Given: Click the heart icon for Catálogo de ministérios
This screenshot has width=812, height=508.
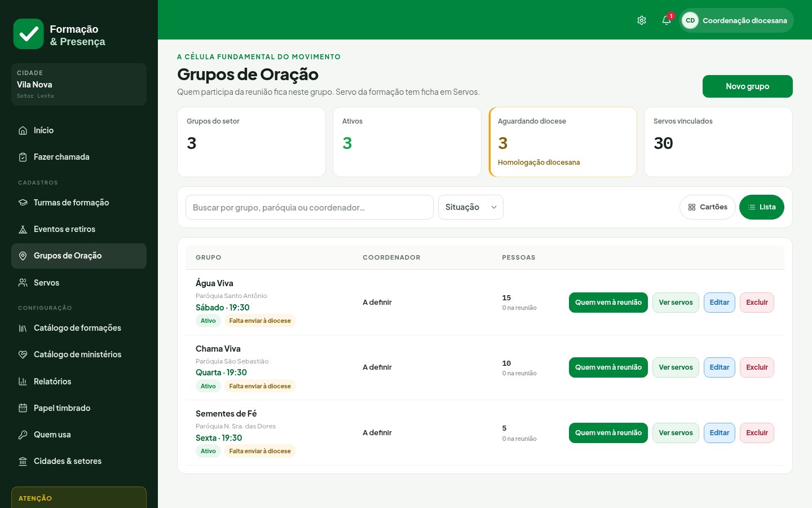Looking at the screenshot, I should [x=23, y=354].
